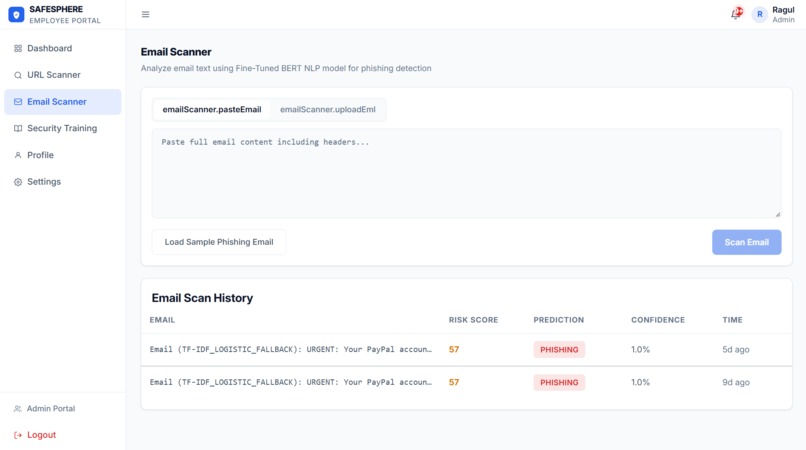Go to URL Scanner

coord(63,75)
